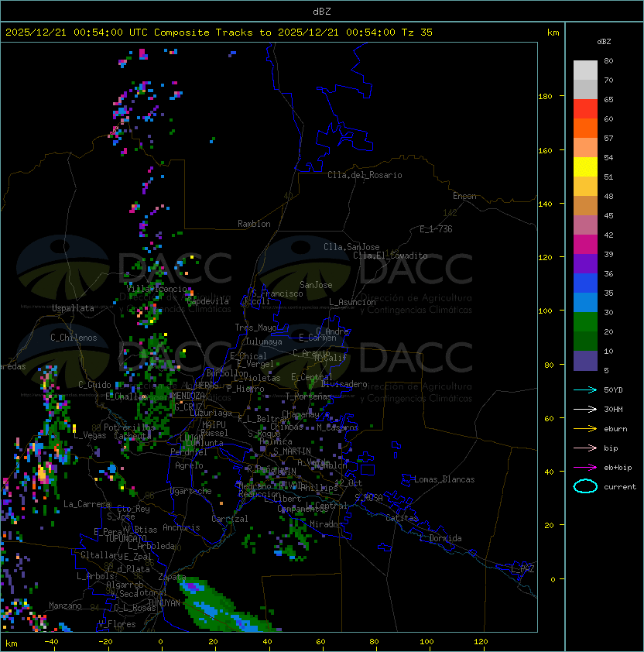Click the cyan 50YD arrow in legend
644x652 pixels.
[x=585, y=389]
